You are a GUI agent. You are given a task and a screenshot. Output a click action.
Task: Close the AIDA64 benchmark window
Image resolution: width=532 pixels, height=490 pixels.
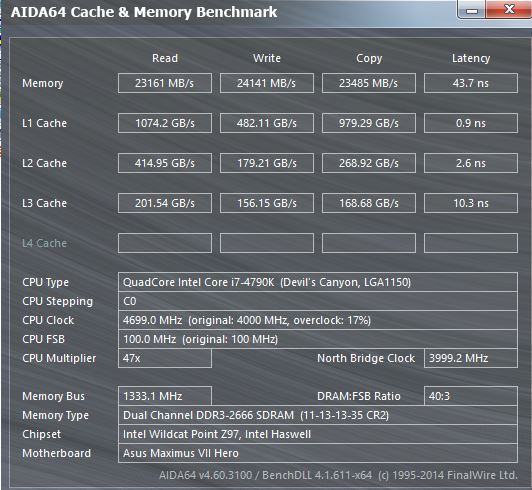(509, 9)
